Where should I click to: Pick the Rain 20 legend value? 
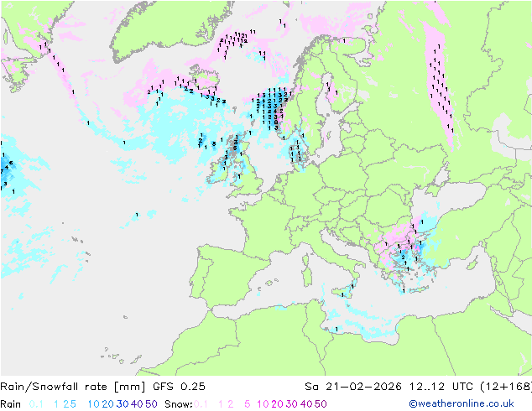click(108, 404)
